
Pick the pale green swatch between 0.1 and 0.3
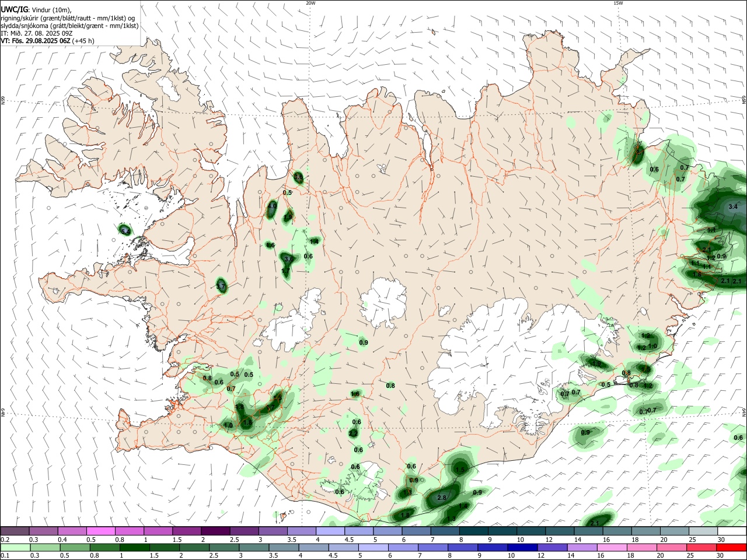[x=15, y=547]
